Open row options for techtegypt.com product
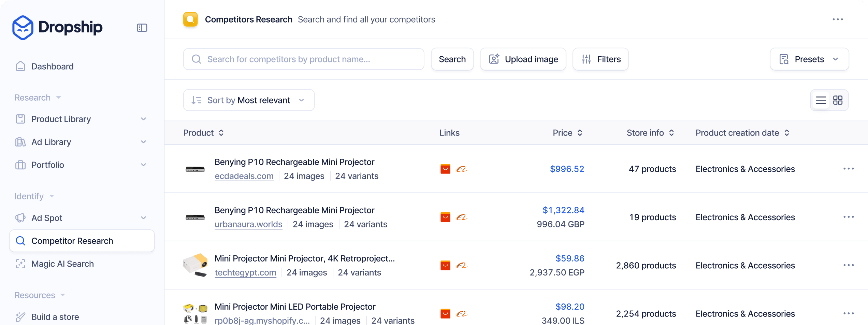 [848, 265]
